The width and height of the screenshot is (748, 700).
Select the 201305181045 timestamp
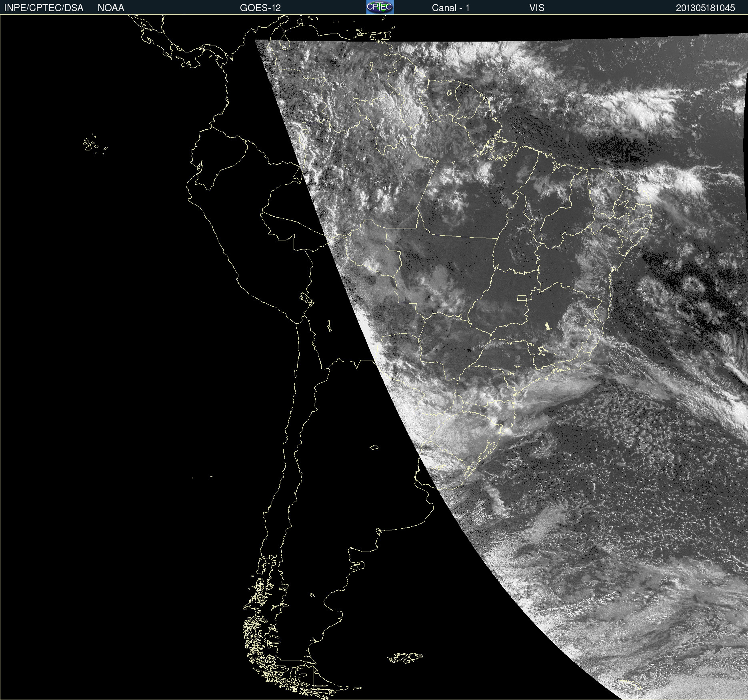[705, 8]
